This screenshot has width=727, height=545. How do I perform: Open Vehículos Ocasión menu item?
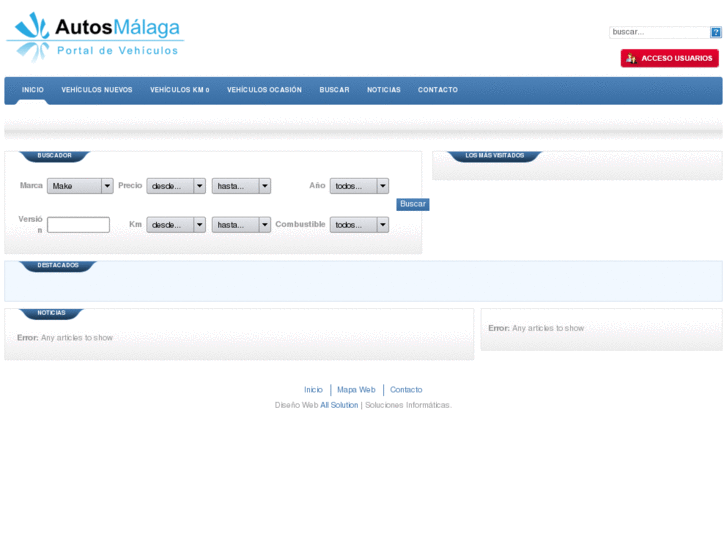[x=264, y=90]
